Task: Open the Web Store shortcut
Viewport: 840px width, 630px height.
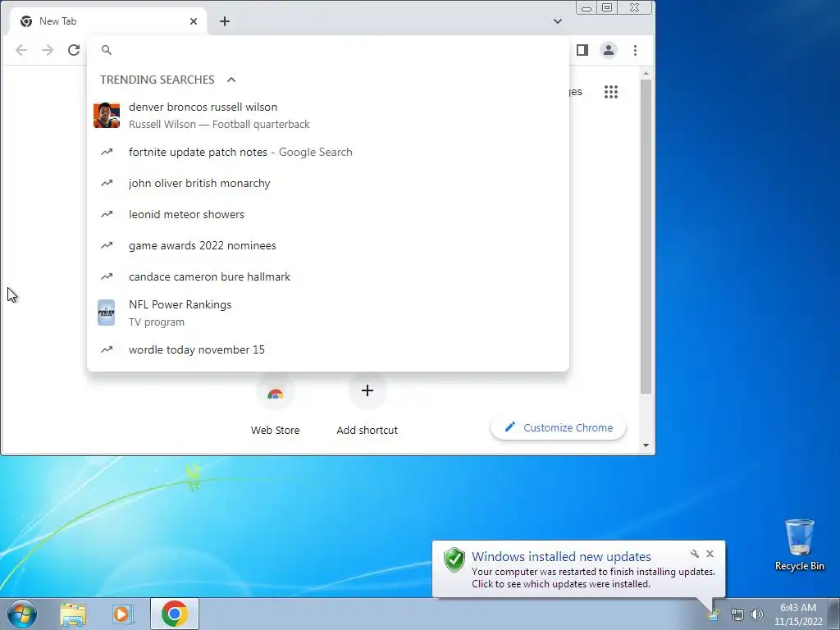Action: (276, 405)
